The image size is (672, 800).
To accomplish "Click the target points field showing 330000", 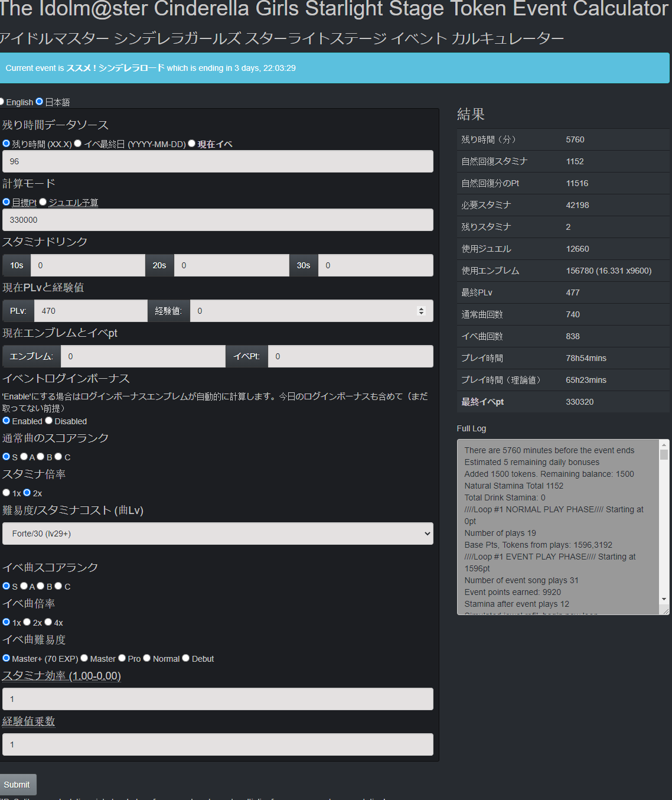I will [x=218, y=220].
